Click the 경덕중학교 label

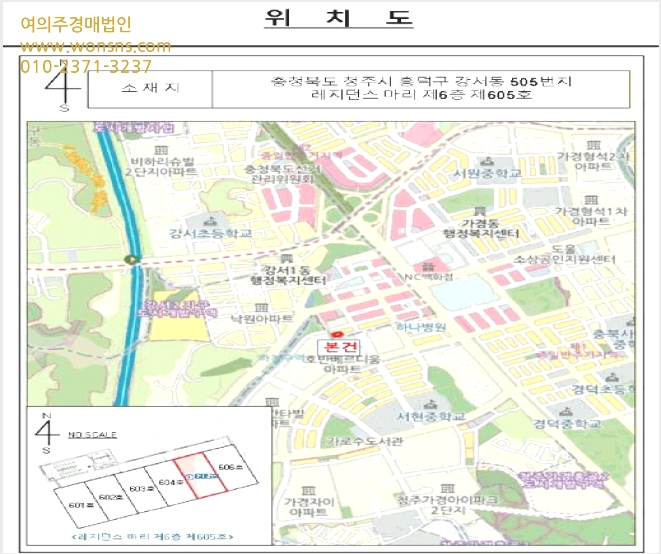567,423
